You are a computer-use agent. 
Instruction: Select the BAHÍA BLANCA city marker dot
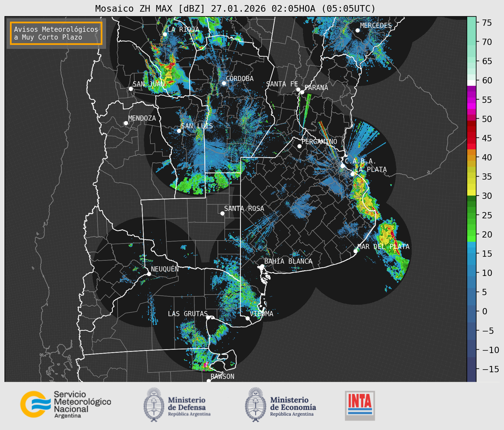coord(262,266)
